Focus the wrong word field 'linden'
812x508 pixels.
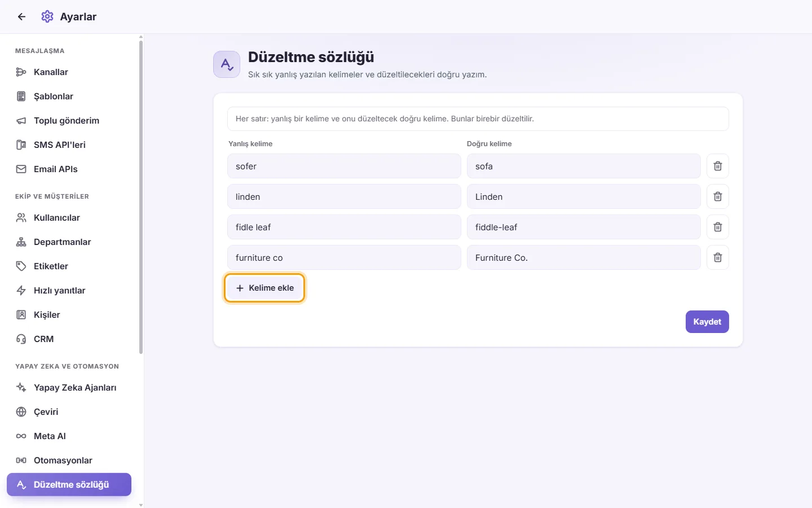point(344,196)
